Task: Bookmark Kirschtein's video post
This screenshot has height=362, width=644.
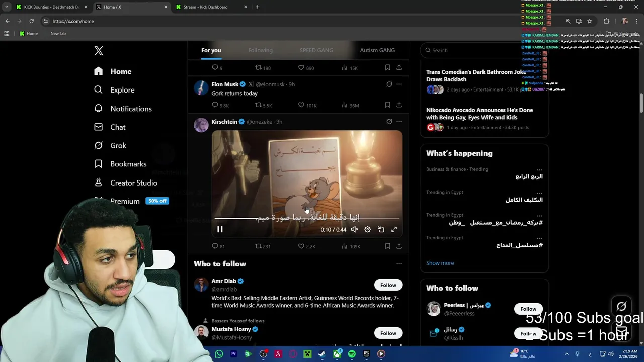Action: [x=387, y=246]
